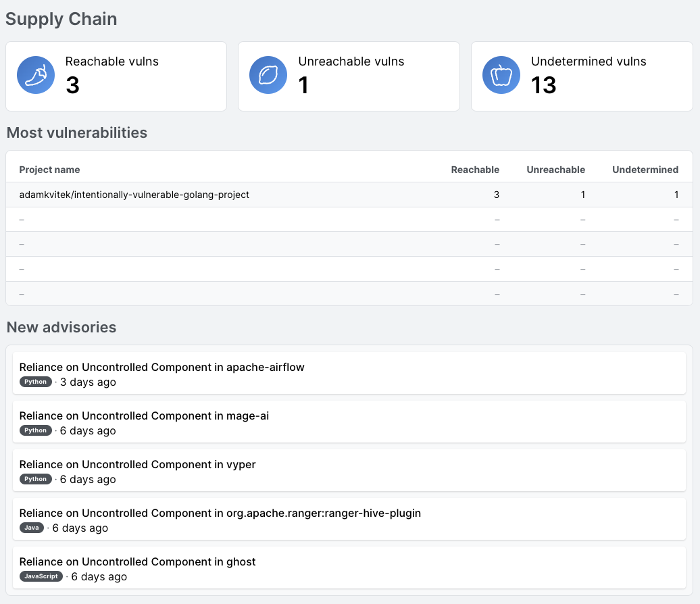This screenshot has height=604, width=700.
Task: Select the Python badge on mage-ai advisory
Action: 36,430
